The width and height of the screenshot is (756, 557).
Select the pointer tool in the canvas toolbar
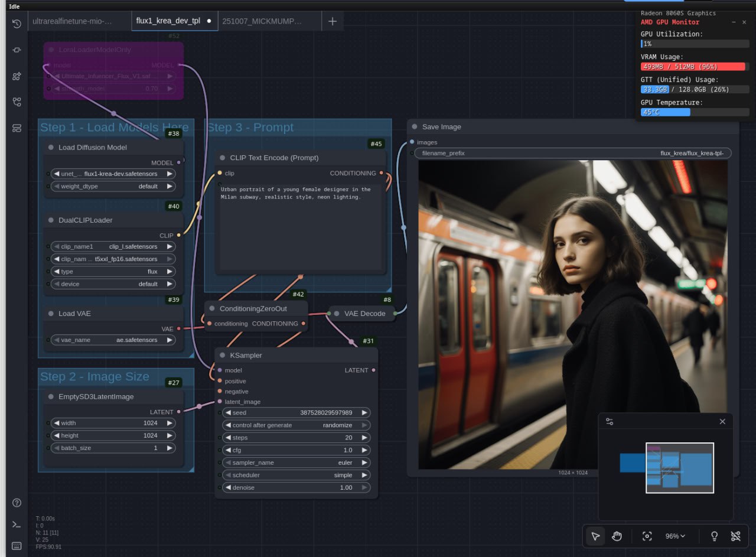coord(595,536)
